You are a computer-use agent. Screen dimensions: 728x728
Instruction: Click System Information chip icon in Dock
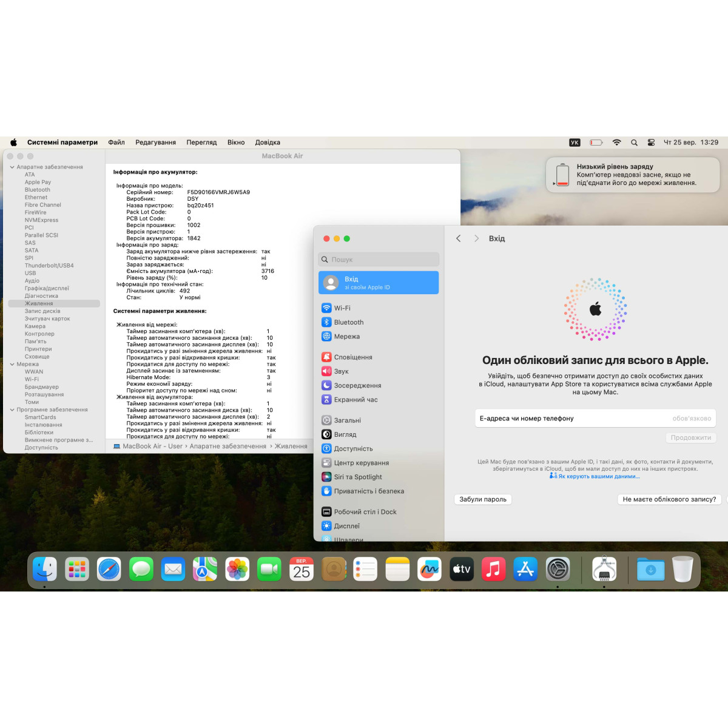click(x=604, y=569)
